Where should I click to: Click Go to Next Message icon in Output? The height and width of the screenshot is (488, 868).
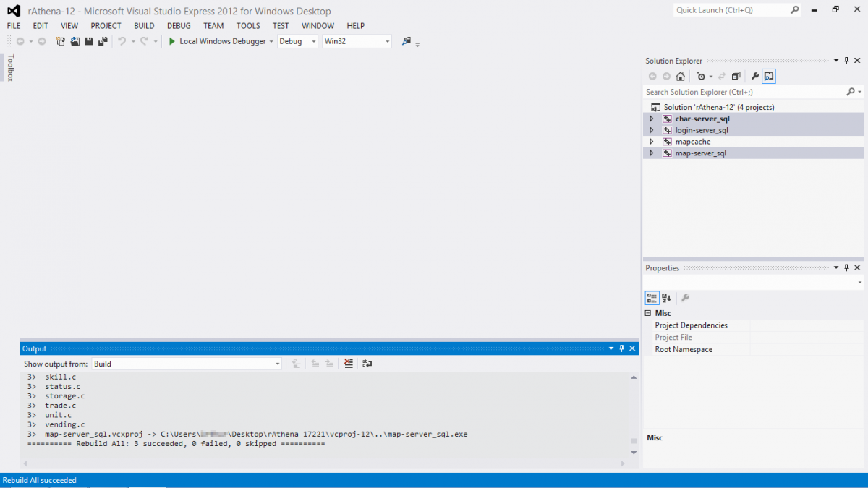[x=329, y=364]
